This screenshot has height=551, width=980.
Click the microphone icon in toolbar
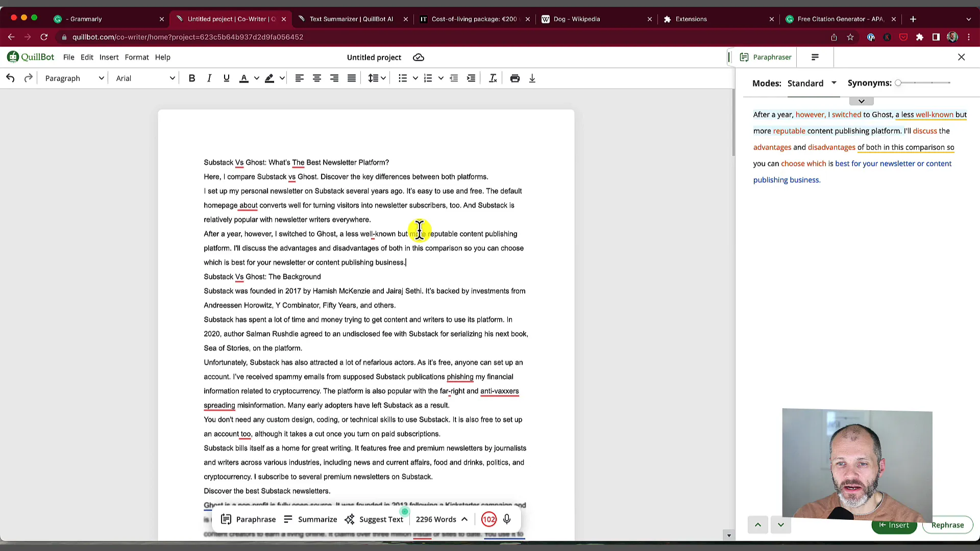(508, 519)
